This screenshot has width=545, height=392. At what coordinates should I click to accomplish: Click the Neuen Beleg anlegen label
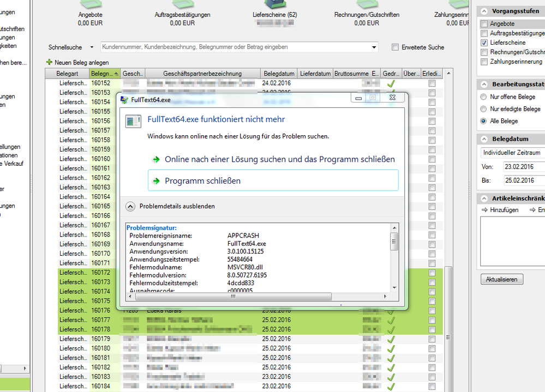[82, 63]
